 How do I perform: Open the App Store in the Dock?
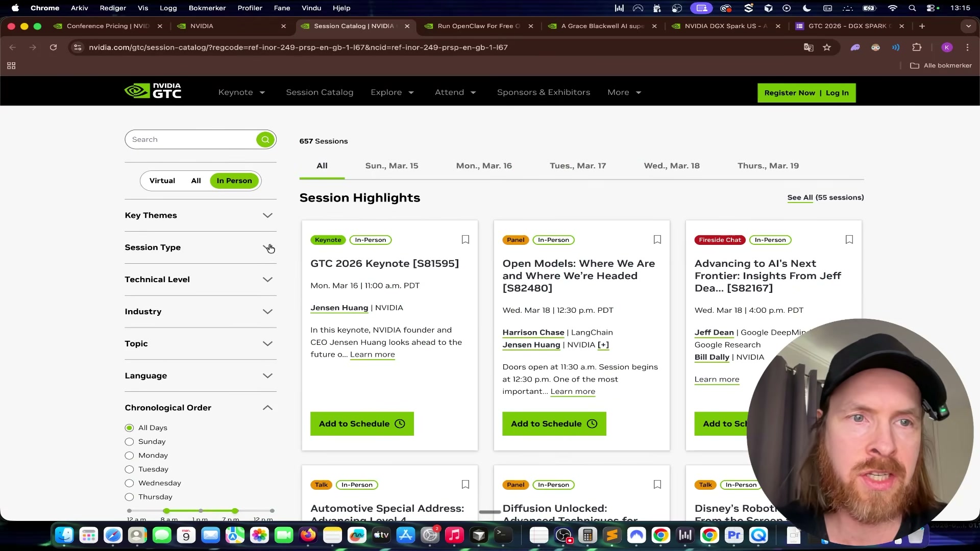pos(406,535)
